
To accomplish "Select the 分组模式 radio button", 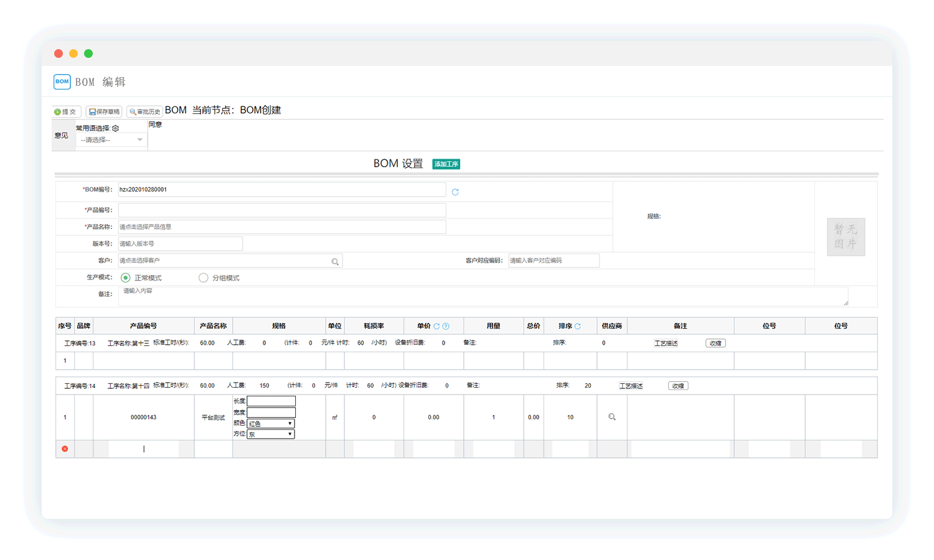I will coord(203,278).
